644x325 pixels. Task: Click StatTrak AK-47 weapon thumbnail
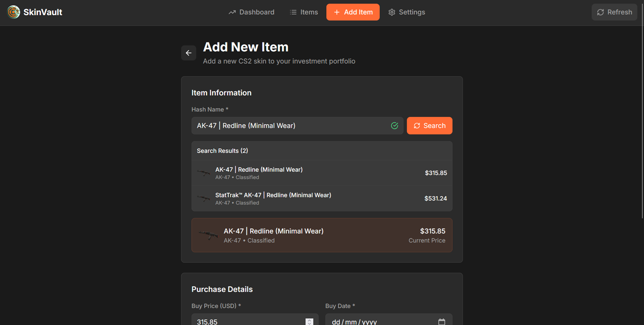204,198
